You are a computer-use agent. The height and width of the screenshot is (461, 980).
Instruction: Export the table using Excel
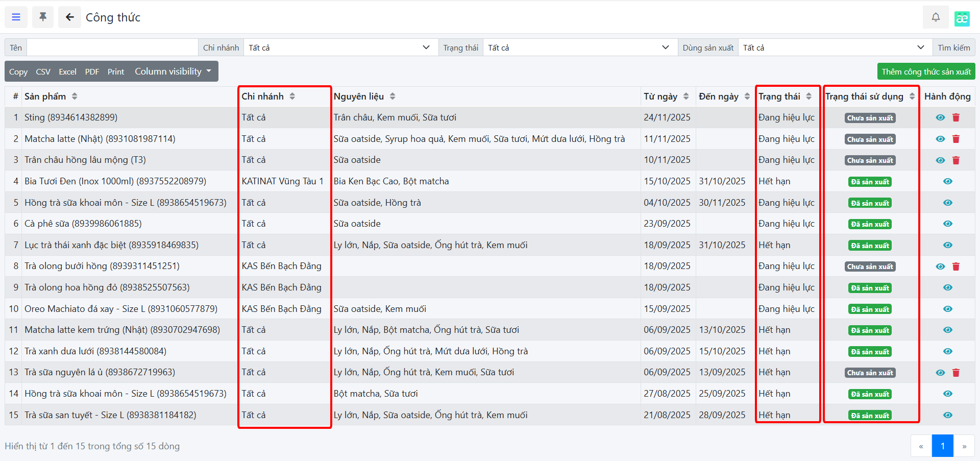[67, 72]
